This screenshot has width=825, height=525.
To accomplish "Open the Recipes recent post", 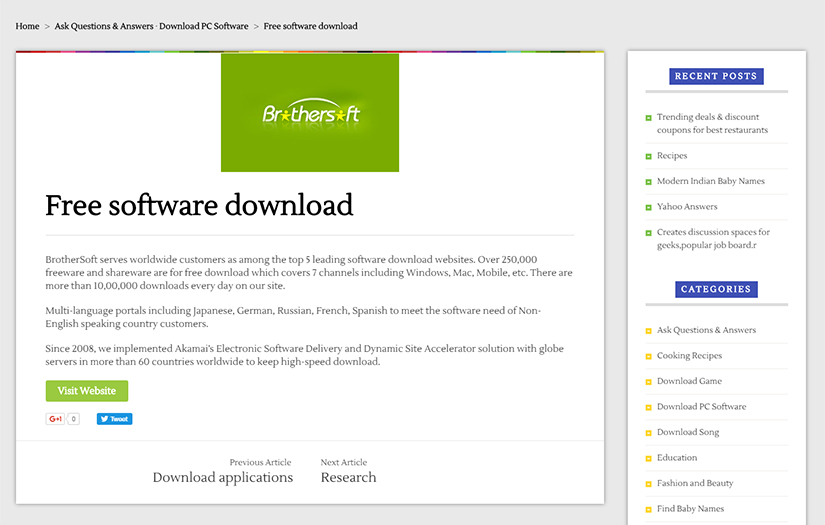I will [x=672, y=156].
